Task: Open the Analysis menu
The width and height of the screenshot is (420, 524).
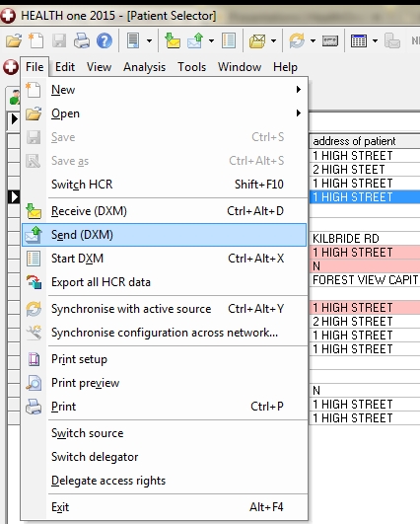Action: pyautogui.click(x=144, y=67)
